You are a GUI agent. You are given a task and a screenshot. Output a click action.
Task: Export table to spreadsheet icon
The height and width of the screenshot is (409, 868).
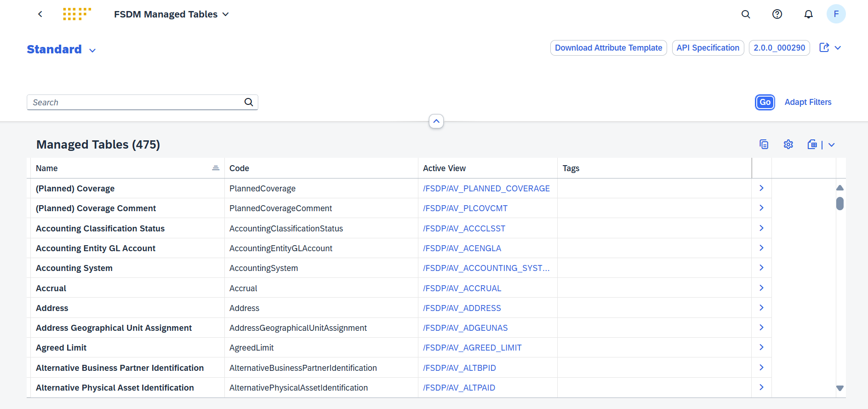tap(812, 144)
